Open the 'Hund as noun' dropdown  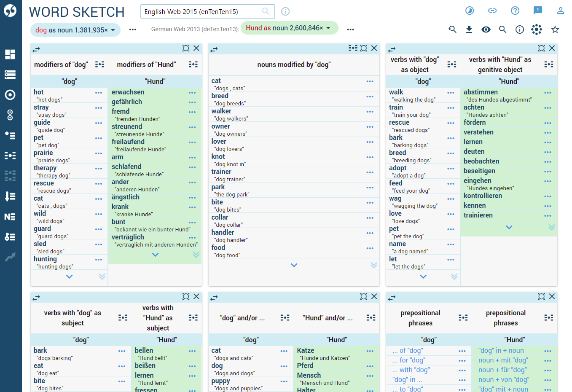(x=289, y=27)
